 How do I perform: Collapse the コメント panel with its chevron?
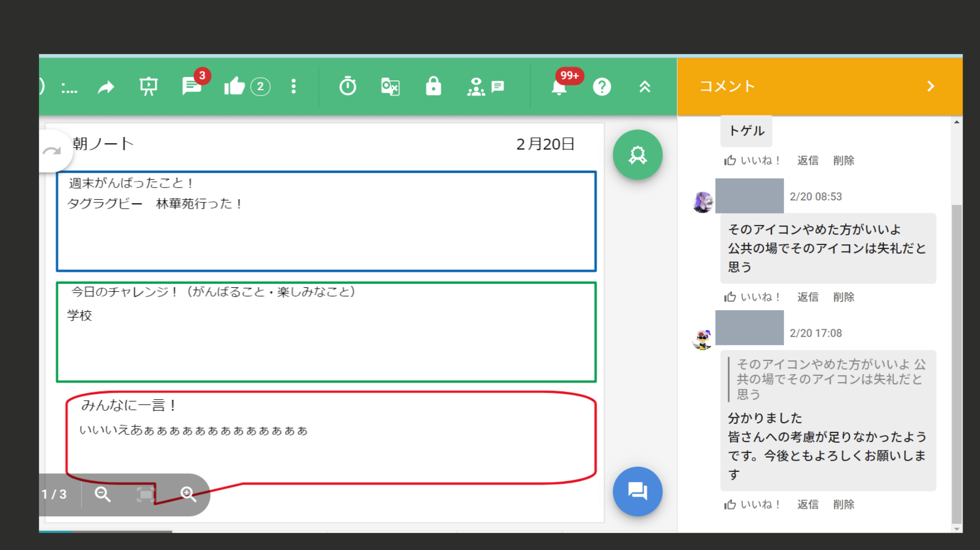[x=930, y=86]
